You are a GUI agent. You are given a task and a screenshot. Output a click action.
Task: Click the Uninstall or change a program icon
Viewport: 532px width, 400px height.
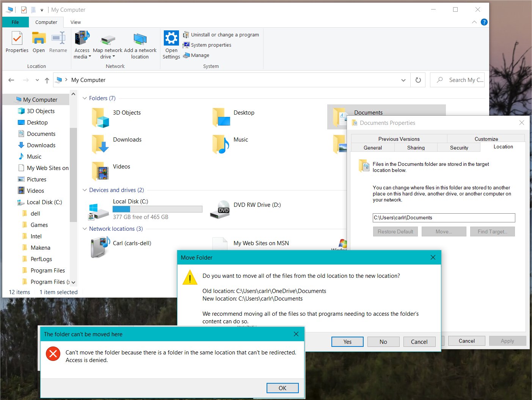coord(186,35)
